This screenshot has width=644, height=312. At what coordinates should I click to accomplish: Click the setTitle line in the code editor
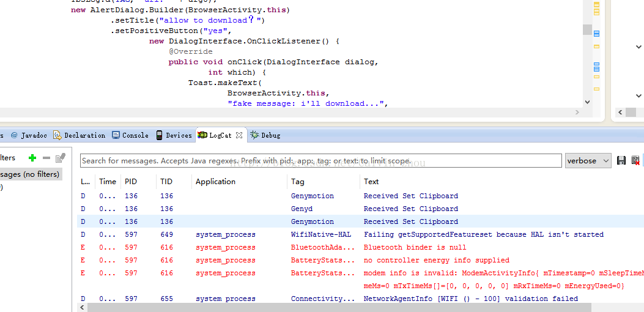[188, 21]
